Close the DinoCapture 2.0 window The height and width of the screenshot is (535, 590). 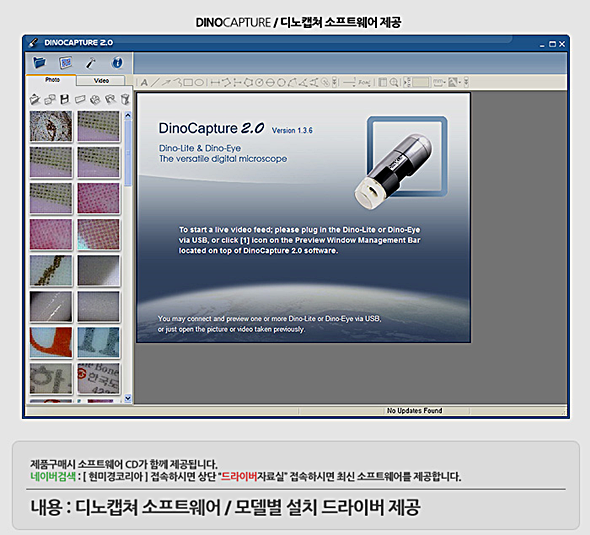562,44
